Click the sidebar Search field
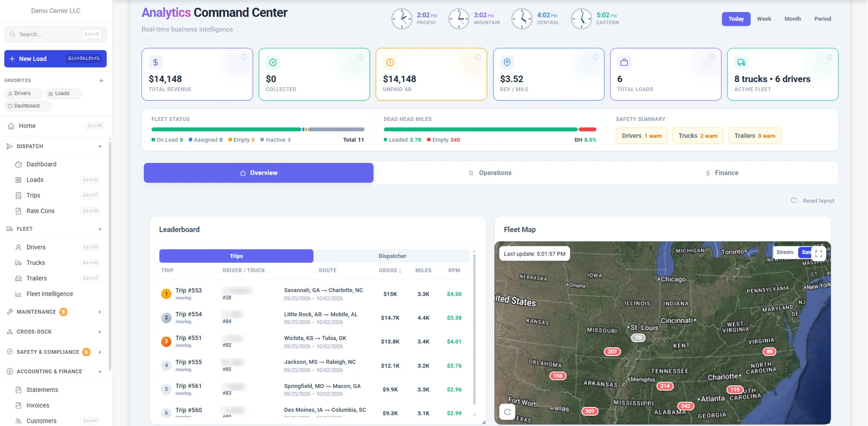 55,34
